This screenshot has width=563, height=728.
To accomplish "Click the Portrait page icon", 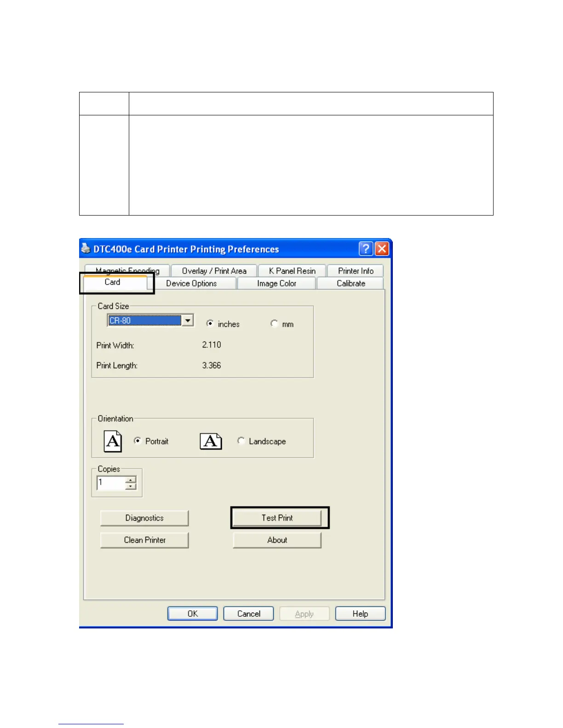I will point(113,441).
